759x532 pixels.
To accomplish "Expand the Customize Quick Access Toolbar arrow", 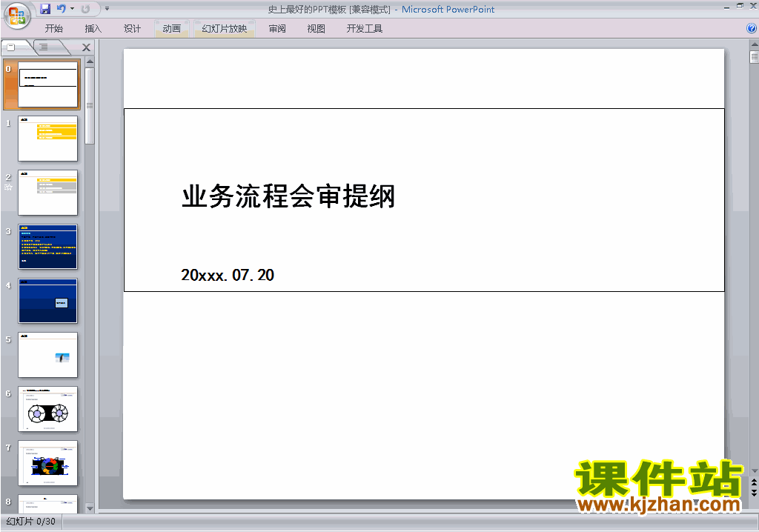I will point(107,9).
